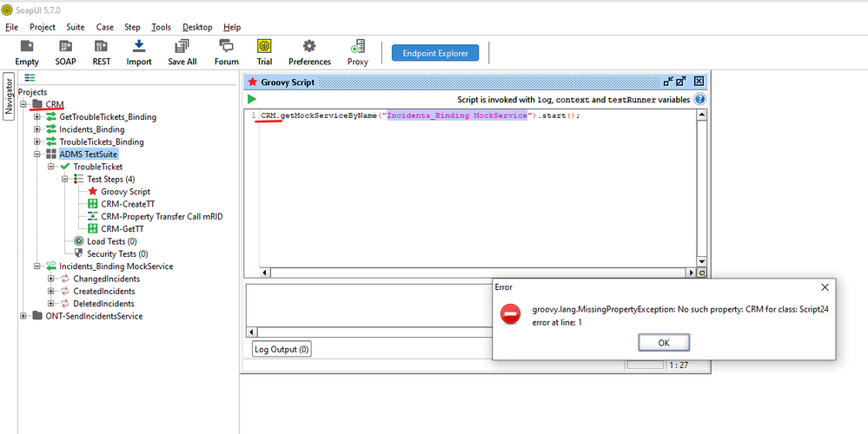This screenshot has height=434, width=868.
Task: Click the CRM-CreateTT step icon
Action: tap(92, 204)
